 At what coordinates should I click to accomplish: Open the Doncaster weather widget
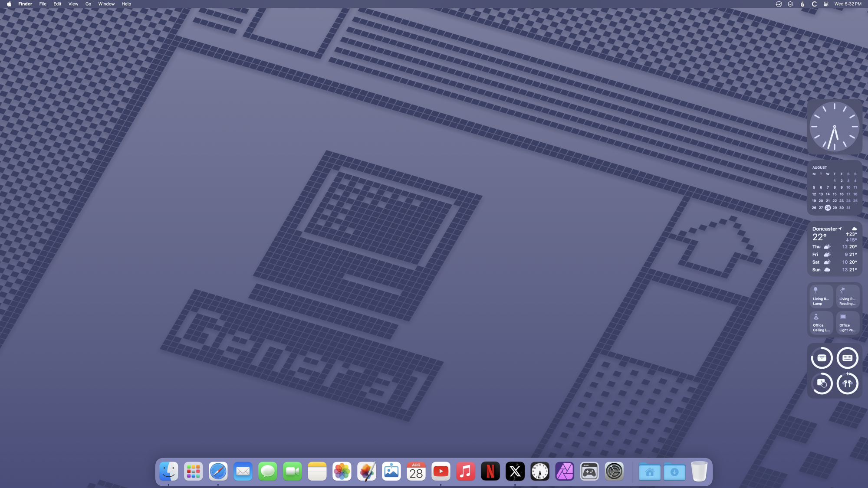click(x=834, y=249)
